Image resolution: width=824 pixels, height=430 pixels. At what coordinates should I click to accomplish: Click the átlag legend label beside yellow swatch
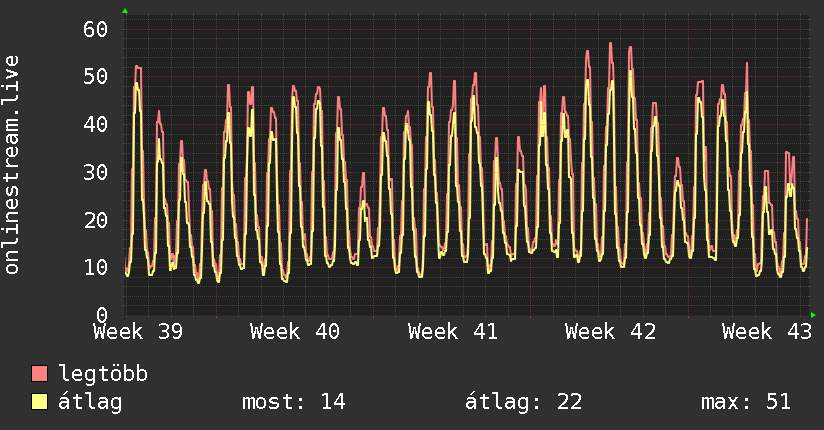click(90, 402)
